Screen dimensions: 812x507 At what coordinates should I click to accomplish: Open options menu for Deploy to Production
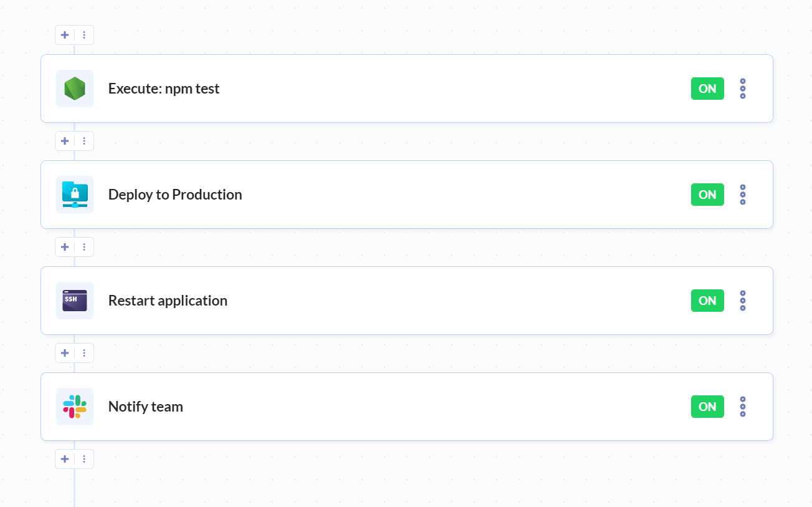point(742,194)
